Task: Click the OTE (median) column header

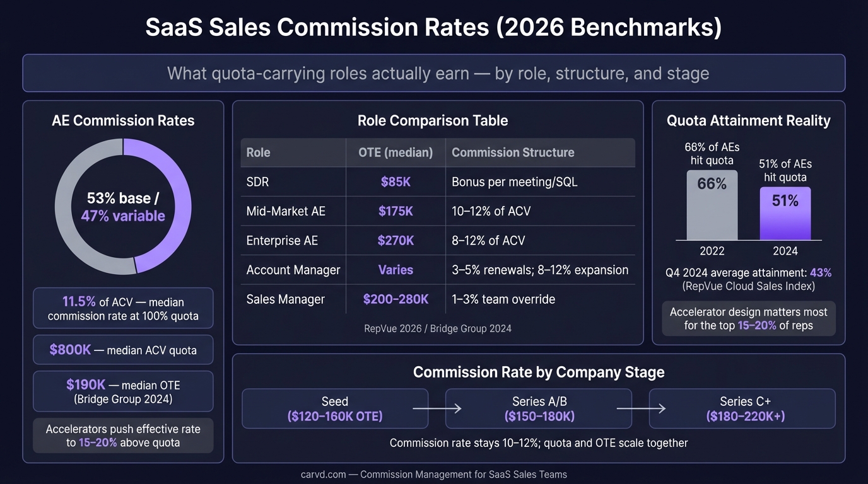Action: [396, 153]
